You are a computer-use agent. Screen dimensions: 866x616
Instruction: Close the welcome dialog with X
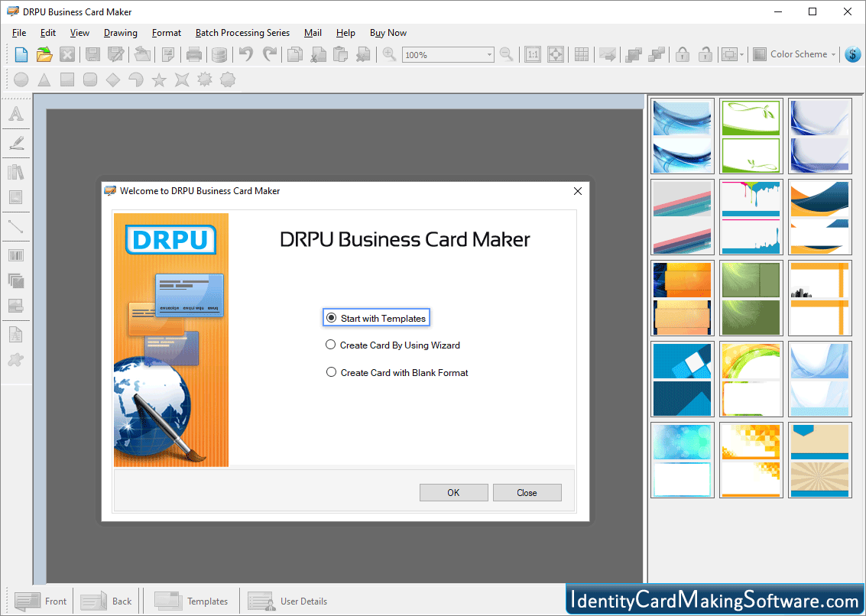[578, 191]
